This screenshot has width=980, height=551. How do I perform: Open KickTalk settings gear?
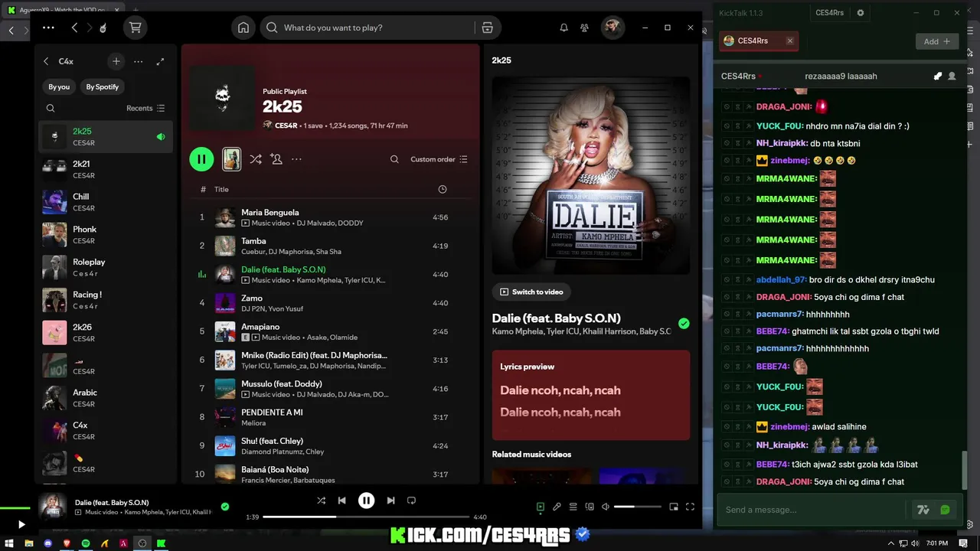point(861,13)
